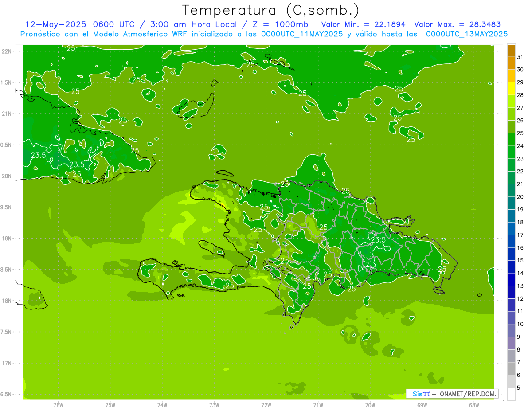Click the 17N latitude axis label
Image resolution: width=532 pixels, height=411 pixels.
[x=7, y=363]
